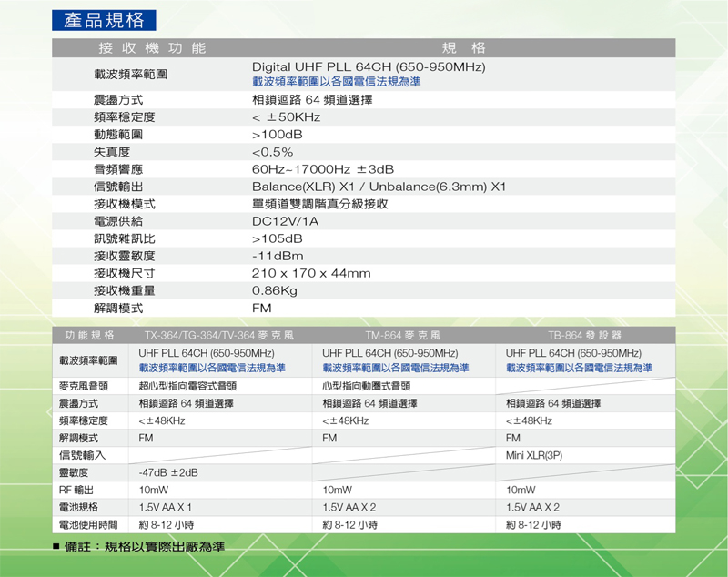The width and height of the screenshot is (728, 577).
Task: Select the value <0.5%
Action: pyautogui.click(x=272, y=152)
